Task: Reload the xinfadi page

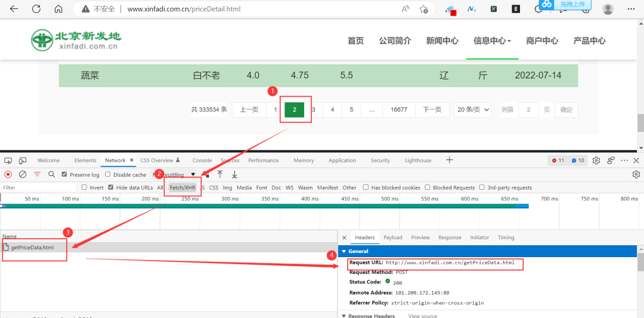Action: [x=36, y=9]
